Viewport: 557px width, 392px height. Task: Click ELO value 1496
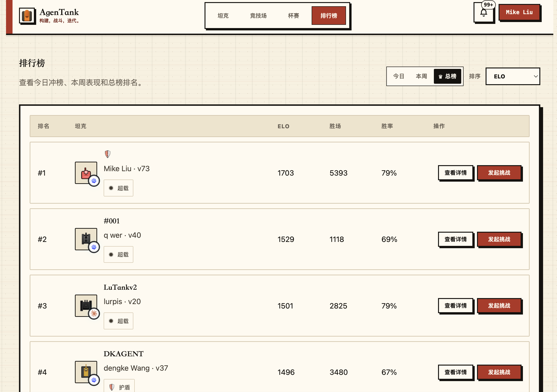pyautogui.click(x=286, y=372)
